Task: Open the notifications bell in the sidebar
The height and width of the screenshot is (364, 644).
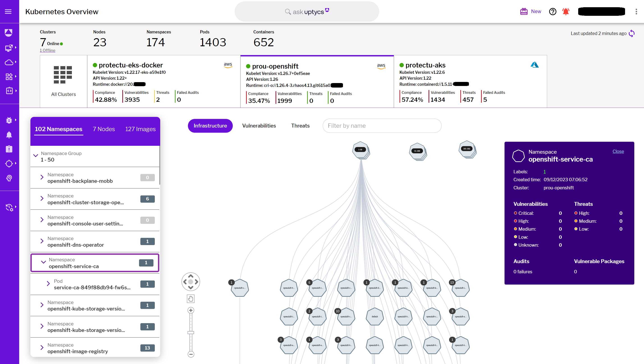Action: pyautogui.click(x=9, y=135)
